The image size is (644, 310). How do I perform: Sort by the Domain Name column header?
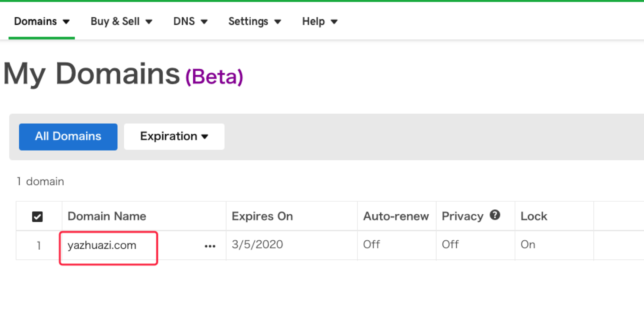[x=107, y=216]
